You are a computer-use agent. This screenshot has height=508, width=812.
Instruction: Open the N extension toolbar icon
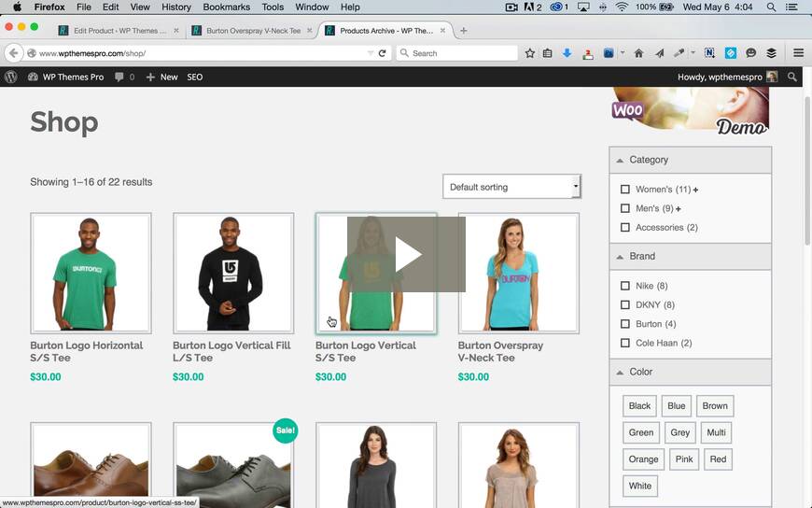click(709, 53)
